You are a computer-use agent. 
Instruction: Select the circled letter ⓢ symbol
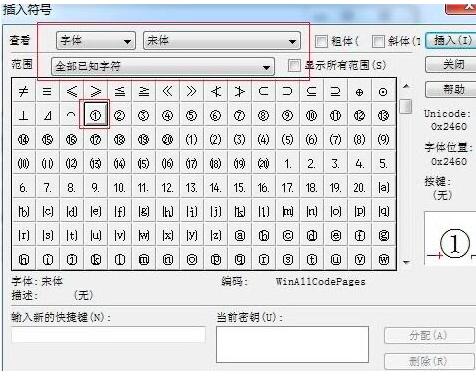287,259
